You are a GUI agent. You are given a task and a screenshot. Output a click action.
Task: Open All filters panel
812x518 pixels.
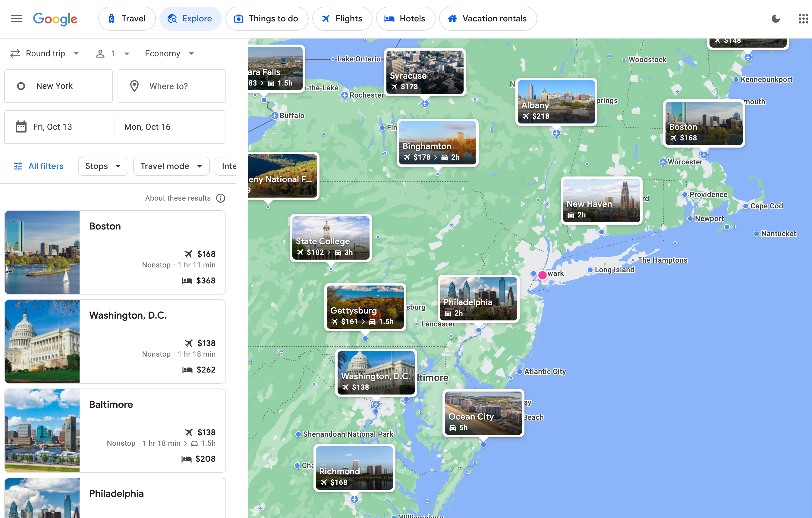tap(39, 166)
